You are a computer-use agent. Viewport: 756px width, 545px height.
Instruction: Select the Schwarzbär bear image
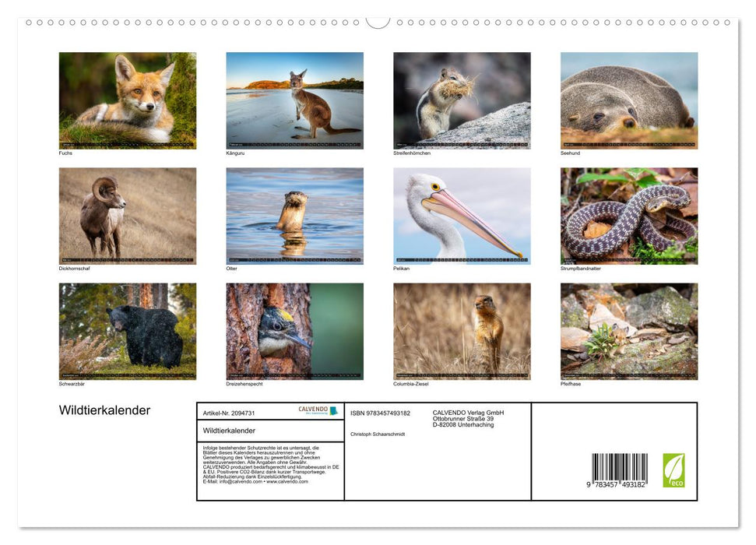tap(127, 329)
